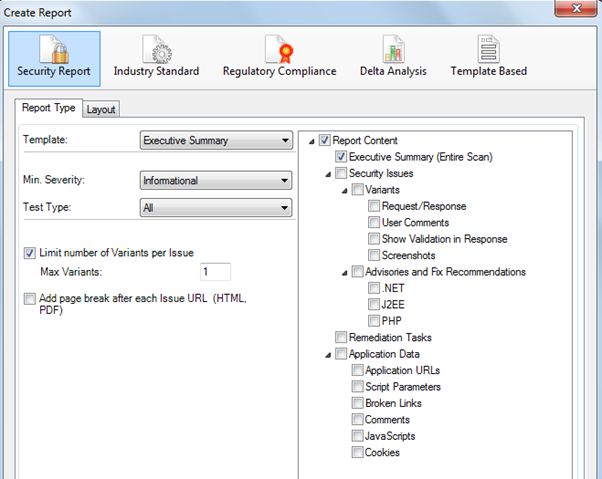Viewport: 602px width, 479px height.
Task: Enable the Remediation Tasks checkbox
Action: 342,337
